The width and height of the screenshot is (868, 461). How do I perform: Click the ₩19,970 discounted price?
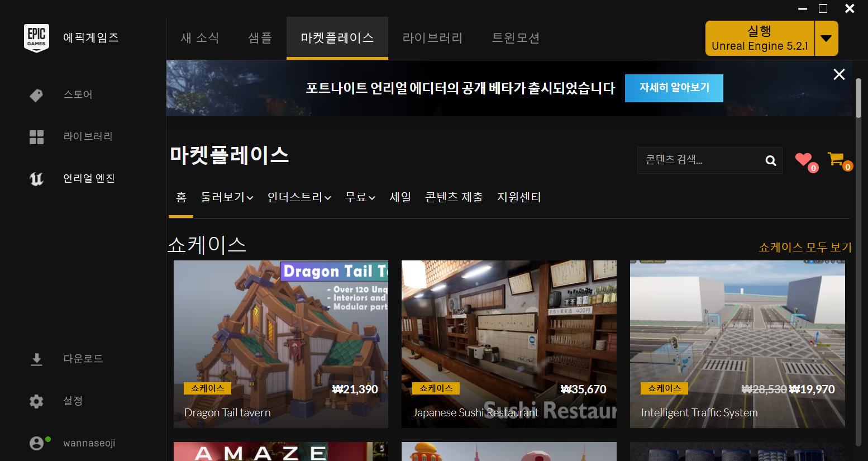click(812, 389)
